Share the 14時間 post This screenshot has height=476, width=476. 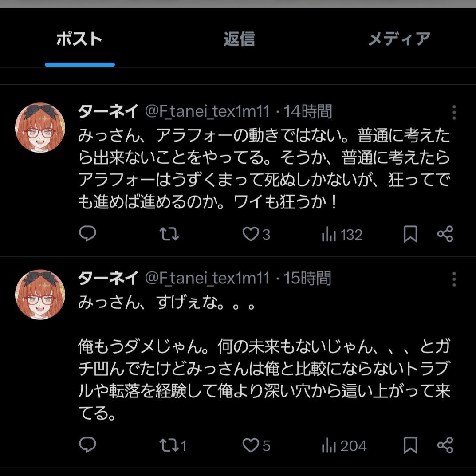click(x=445, y=234)
